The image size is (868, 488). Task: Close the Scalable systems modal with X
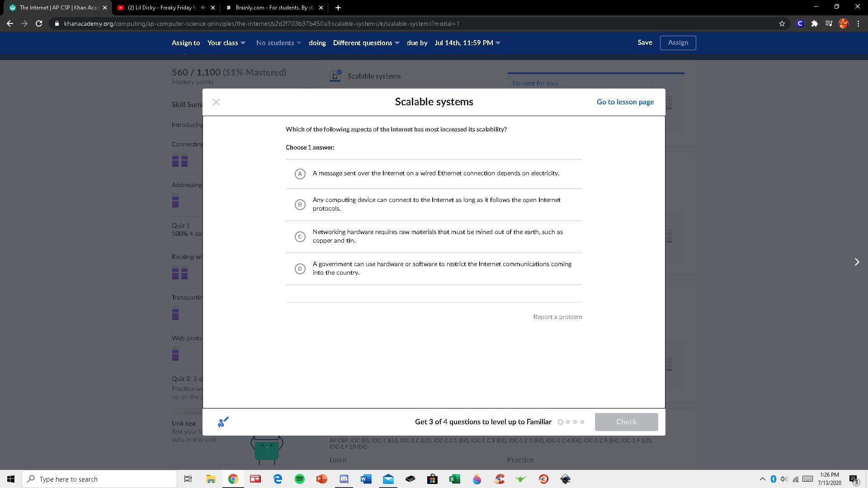tap(216, 102)
